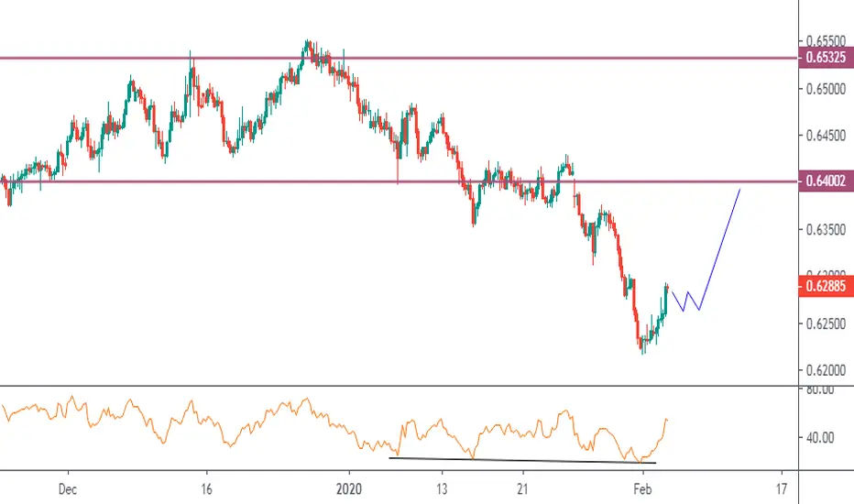Click the 17 date label on time axis
854x504 pixels.
[782, 489]
